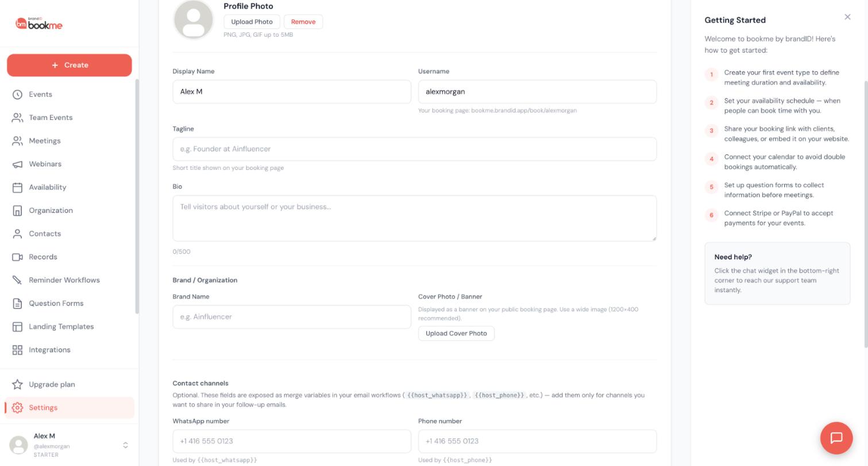Open Landing Templates

tap(69, 327)
